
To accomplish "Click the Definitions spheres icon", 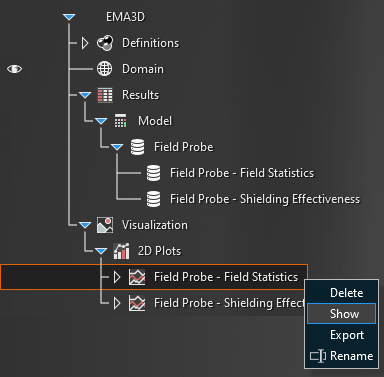I will point(105,43).
